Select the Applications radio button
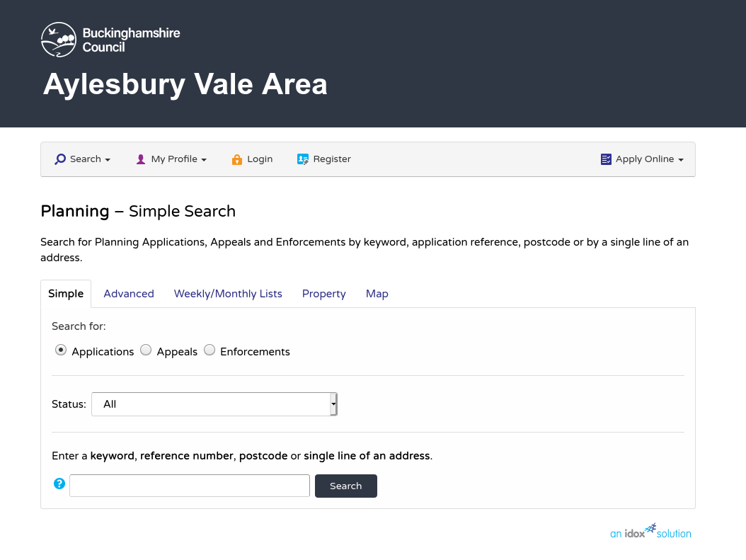Image resolution: width=746 pixels, height=560 pixels. (61, 350)
